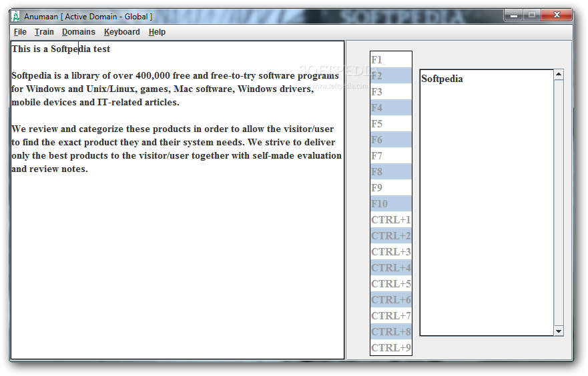The image size is (588, 376).
Task: Select the CTRL+7 shortcut row
Action: pyautogui.click(x=390, y=316)
